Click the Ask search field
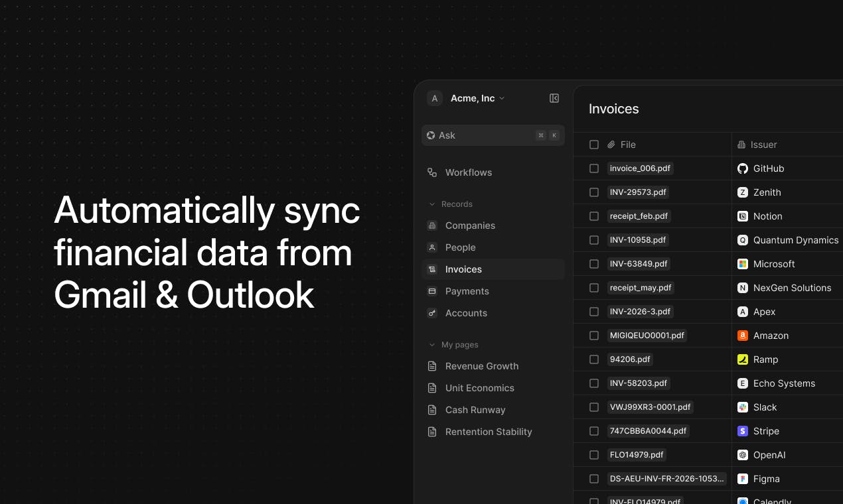 click(x=493, y=135)
